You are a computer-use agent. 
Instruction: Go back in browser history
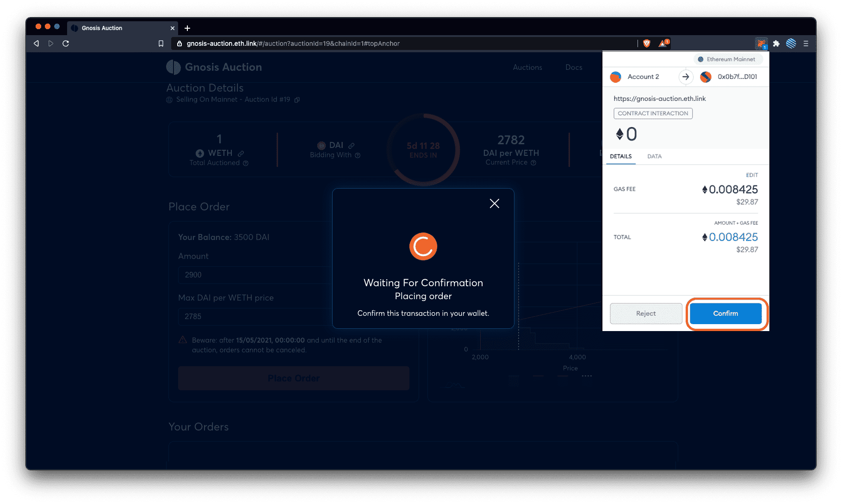pos(36,43)
